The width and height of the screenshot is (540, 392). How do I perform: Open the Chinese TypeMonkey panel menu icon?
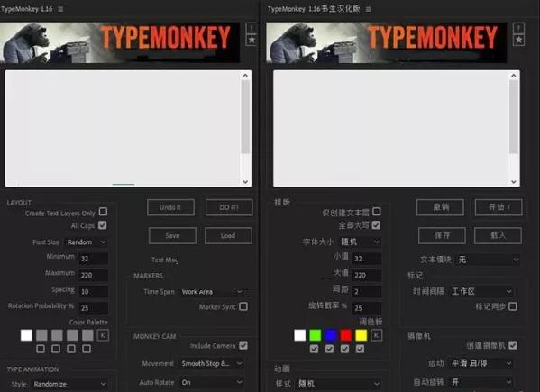[368, 9]
